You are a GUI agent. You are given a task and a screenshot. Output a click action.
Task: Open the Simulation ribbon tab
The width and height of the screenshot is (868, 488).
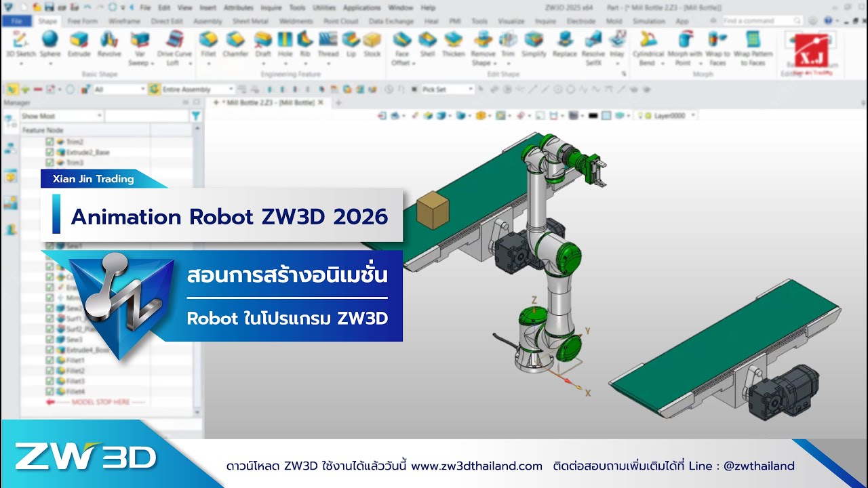point(649,21)
